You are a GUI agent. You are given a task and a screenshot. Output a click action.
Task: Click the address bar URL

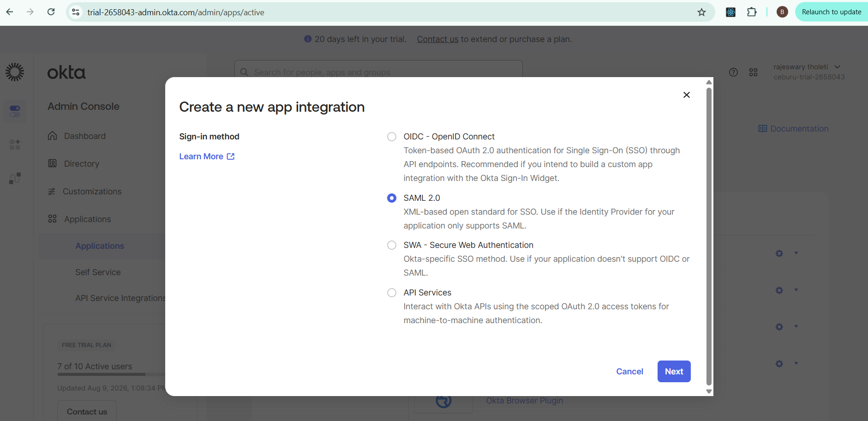point(176,12)
